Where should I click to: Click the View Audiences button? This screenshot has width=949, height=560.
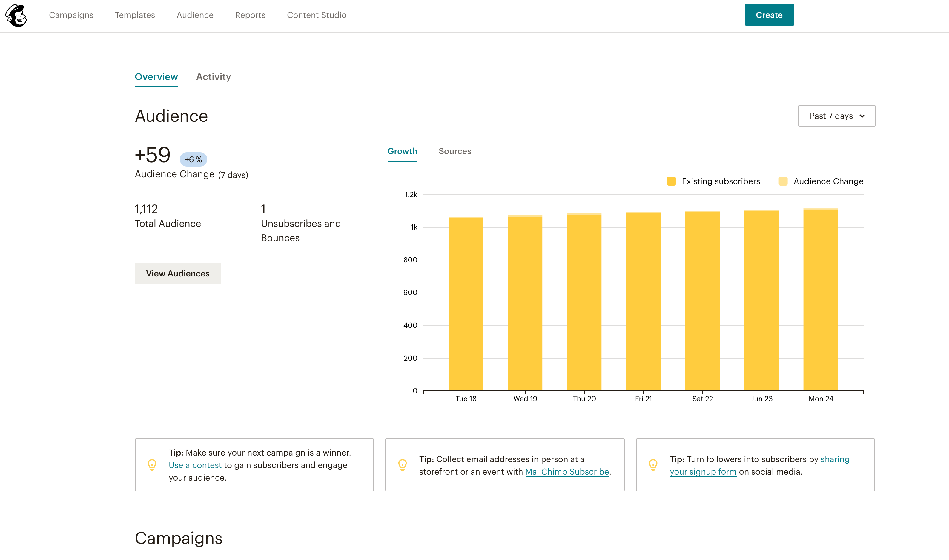[178, 273]
